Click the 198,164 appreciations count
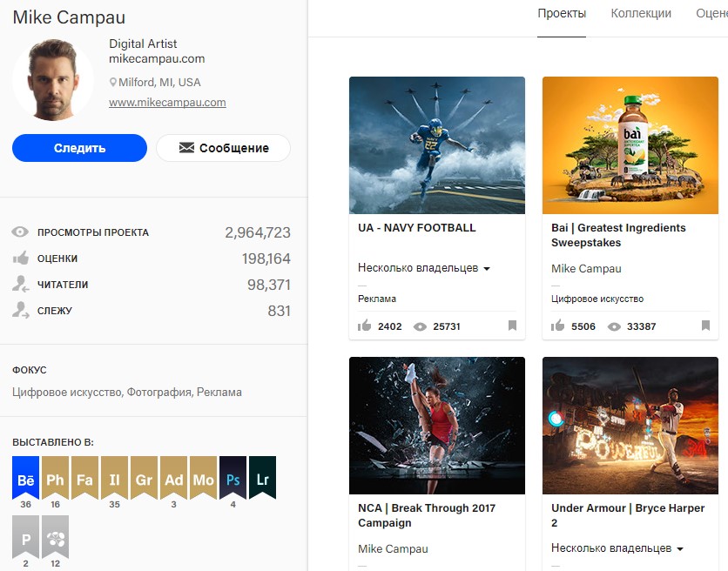Screen dimensions: 728x571 [x=266, y=259]
